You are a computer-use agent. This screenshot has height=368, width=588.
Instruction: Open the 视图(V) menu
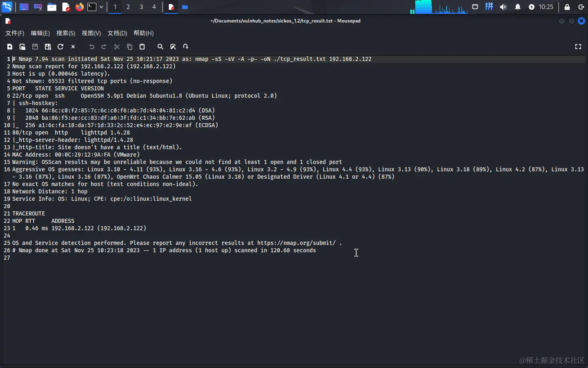coord(91,33)
